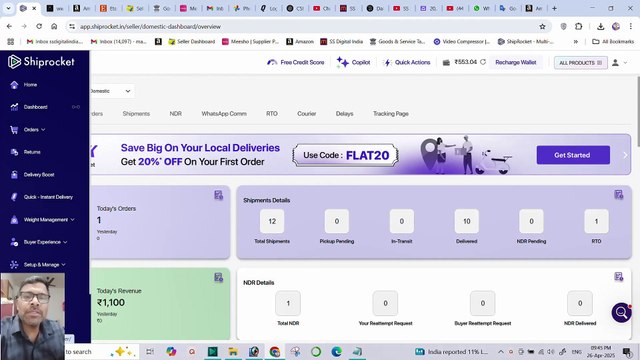This screenshot has width=640, height=360.
Task: Switch to the Courier tab
Action: pyautogui.click(x=307, y=114)
